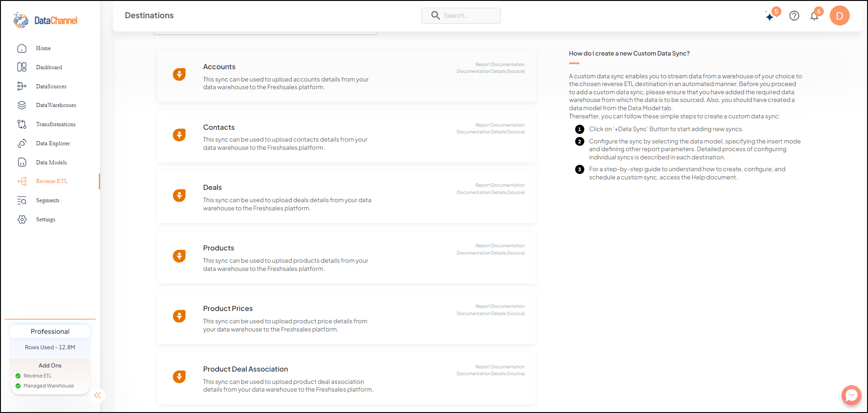This screenshot has height=413, width=868.
Task: Open Accounts Documentation Details (Source) link
Action: coord(491,71)
